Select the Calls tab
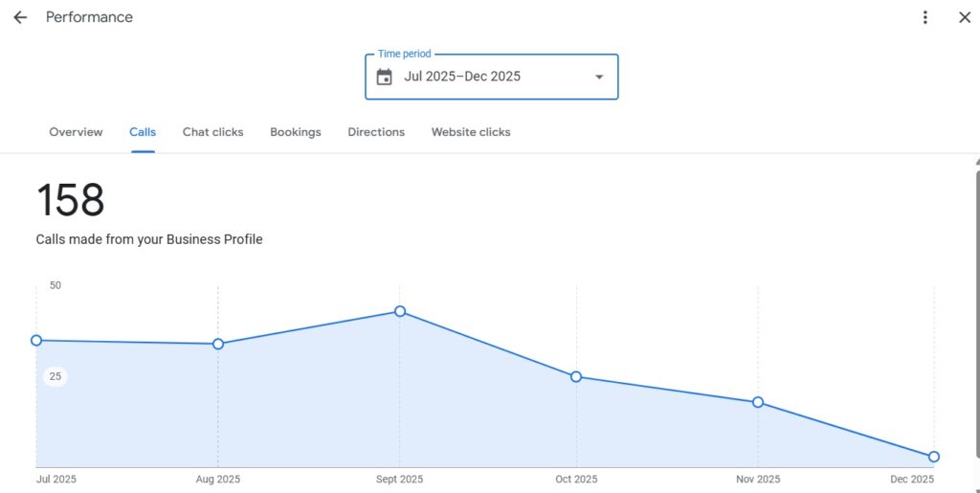This screenshot has width=980, height=493. [x=143, y=132]
